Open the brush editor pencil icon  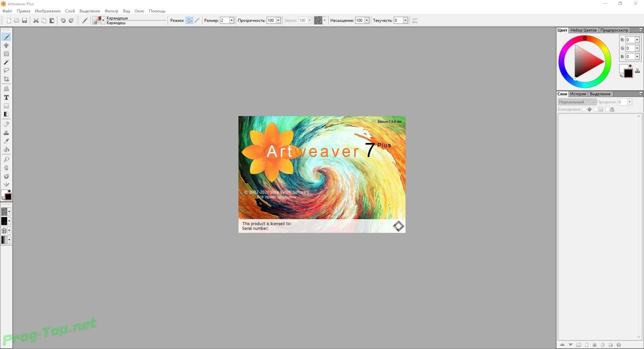85,20
